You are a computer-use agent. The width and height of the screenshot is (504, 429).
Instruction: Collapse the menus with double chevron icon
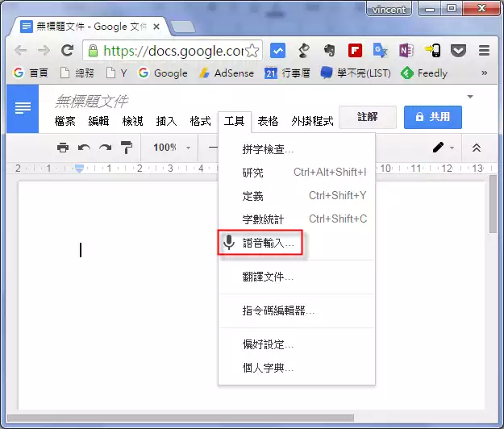[x=477, y=148]
